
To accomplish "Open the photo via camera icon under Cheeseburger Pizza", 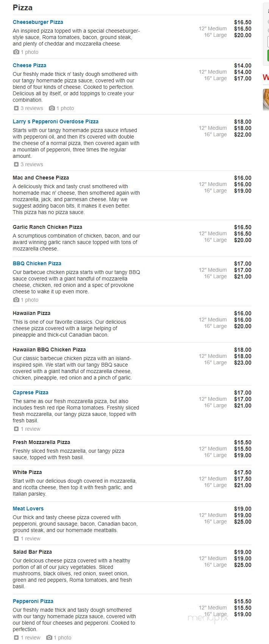I will click(x=16, y=52).
